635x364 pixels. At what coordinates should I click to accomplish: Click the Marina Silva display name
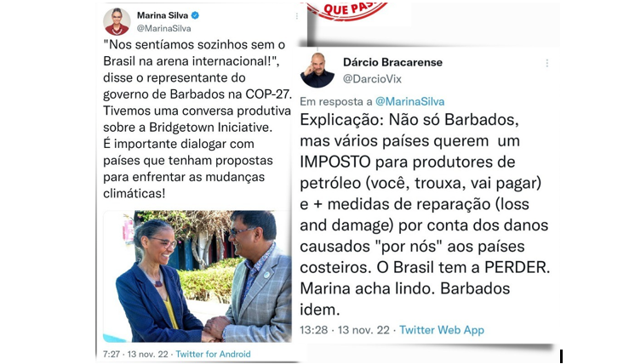pos(163,15)
